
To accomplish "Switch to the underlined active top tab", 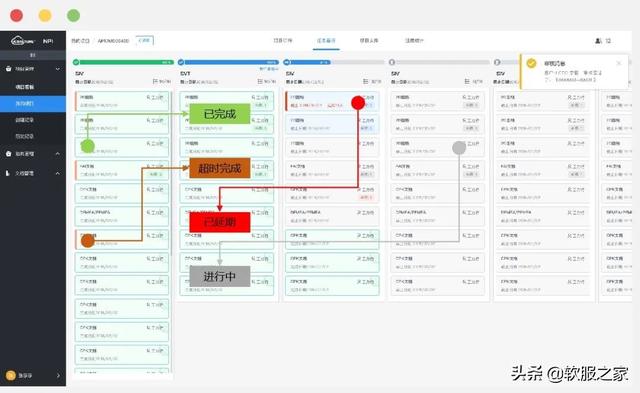I will click(326, 41).
